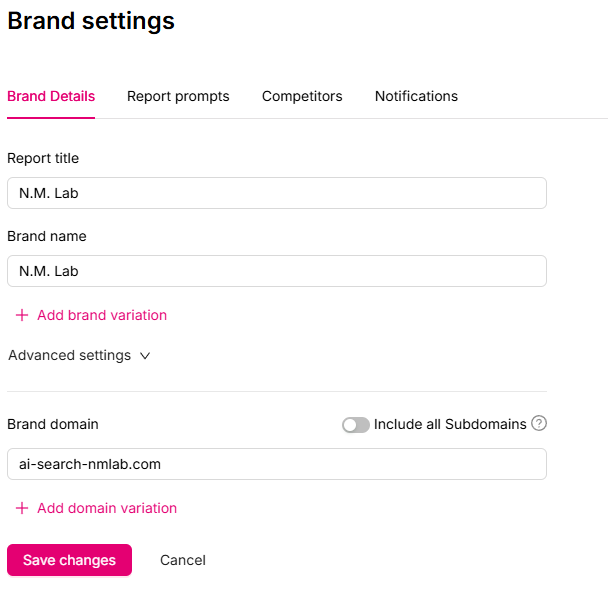
Task: Expand Advanced settings via its chevron arrow
Action: point(145,356)
